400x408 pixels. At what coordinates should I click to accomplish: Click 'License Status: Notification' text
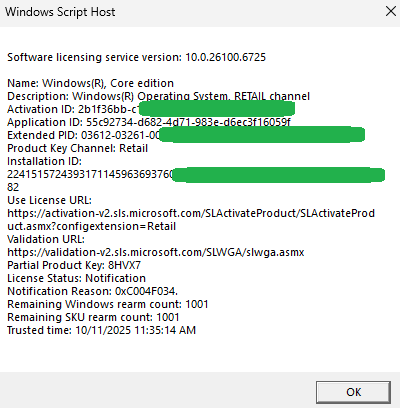tap(77, 278)
